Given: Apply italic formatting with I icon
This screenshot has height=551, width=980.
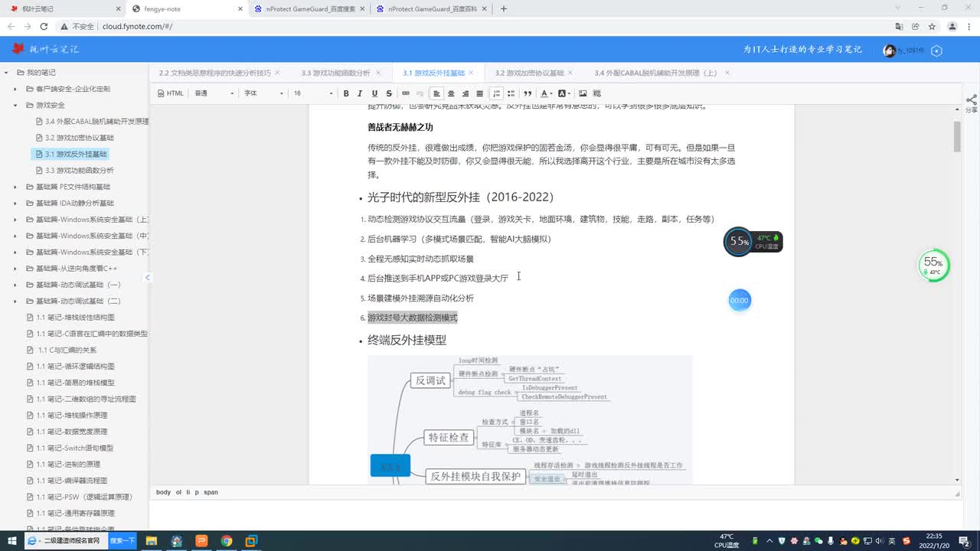Looking at the screenshot, I should [x=361, y=93].
